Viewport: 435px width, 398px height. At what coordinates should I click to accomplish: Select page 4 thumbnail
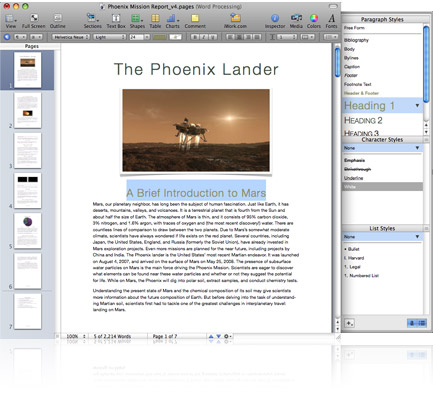point(28,191)
